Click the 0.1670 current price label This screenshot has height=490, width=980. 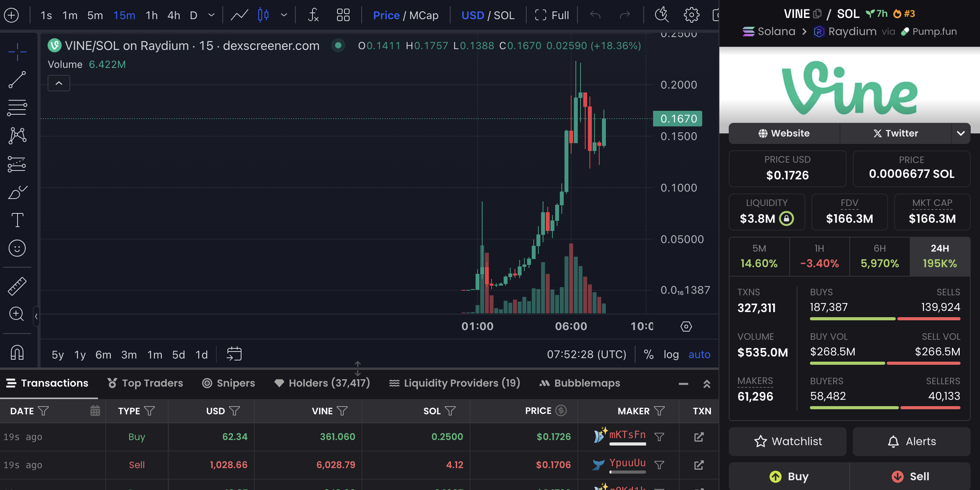[x=678, y=119]
